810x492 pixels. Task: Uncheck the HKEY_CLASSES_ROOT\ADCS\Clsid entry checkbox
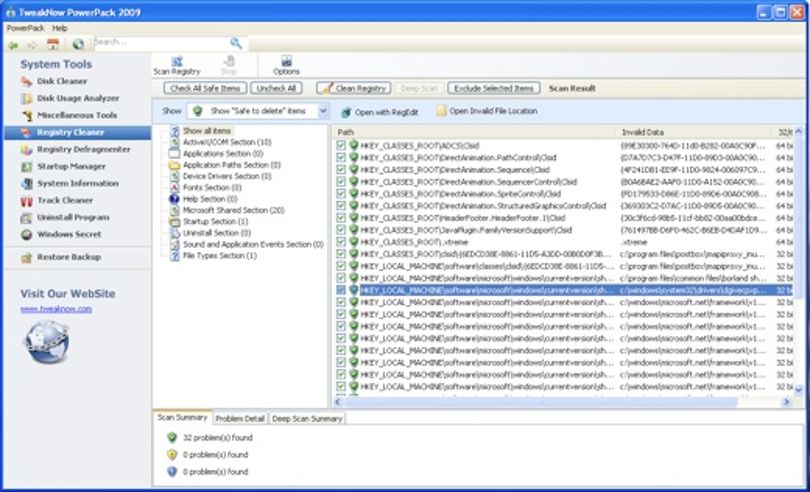tap(341, 146)
